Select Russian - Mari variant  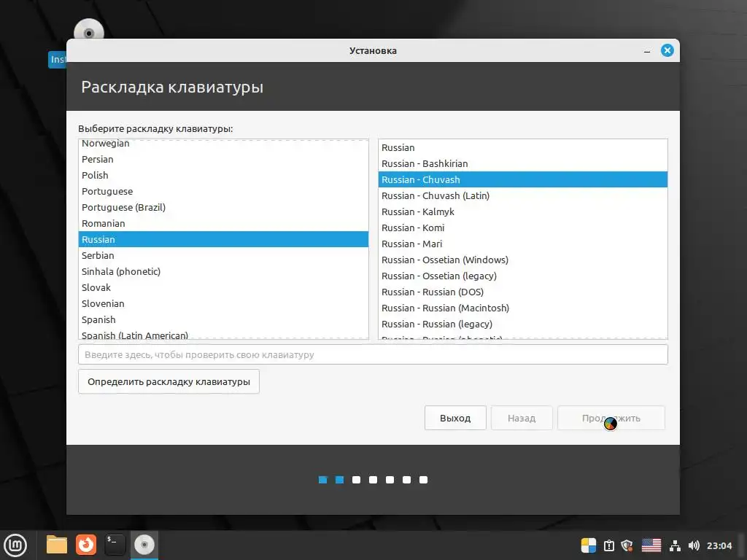522,244
